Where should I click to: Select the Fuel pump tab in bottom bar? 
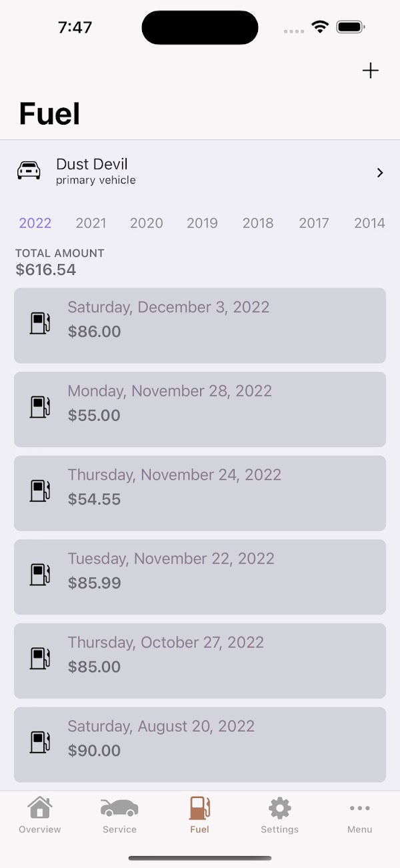coord(199,815)
